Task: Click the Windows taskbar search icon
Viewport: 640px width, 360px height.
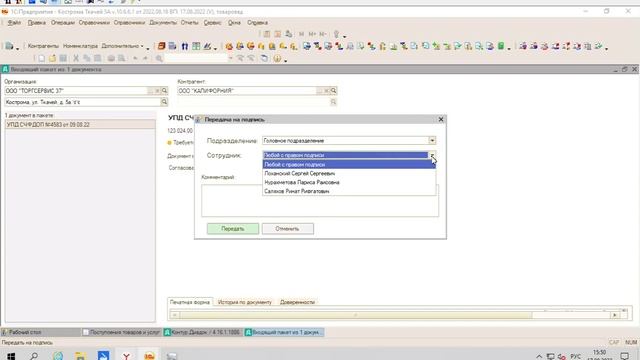Action: click(34, 356)
